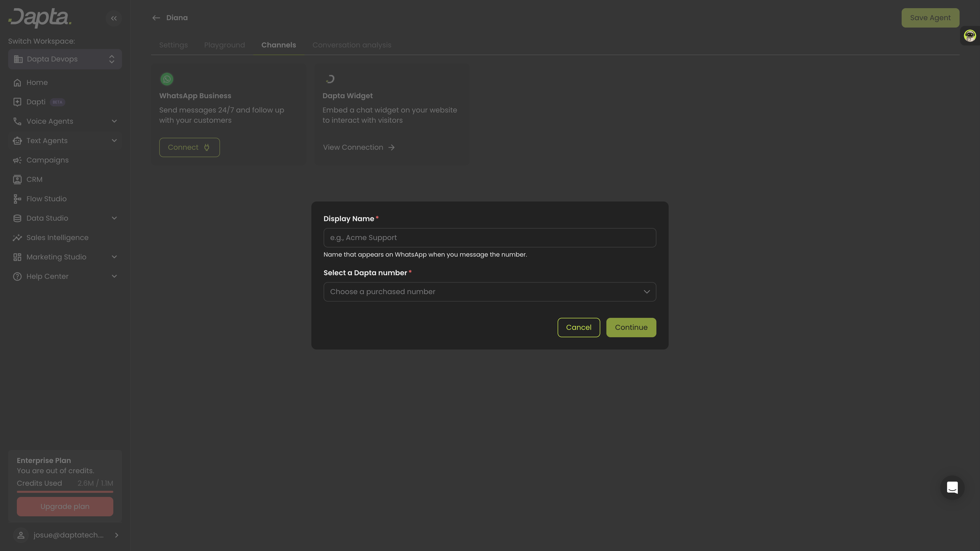Expand the Data Studio submenu chevron
This screenshot has height=551, width=980.
(114, 218)
